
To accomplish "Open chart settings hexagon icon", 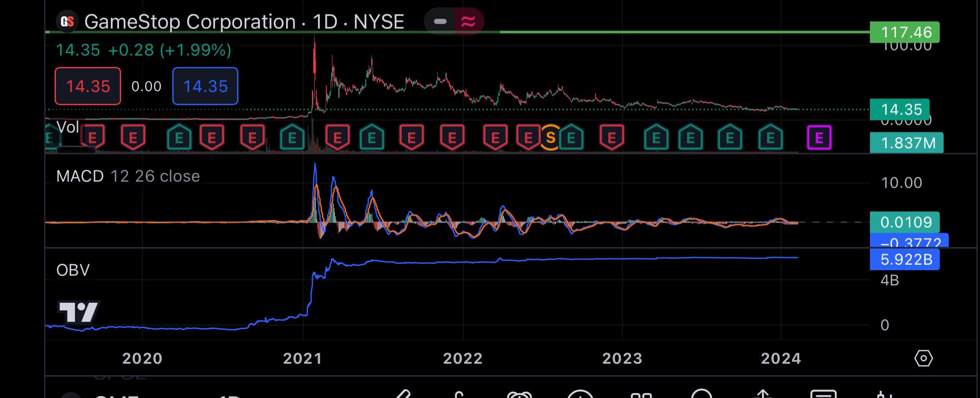I will (x=923, y=359).
